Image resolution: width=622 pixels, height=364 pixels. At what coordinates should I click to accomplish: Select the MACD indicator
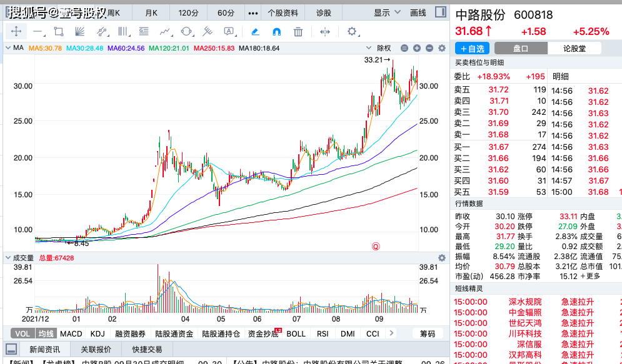tap(71, 333)
